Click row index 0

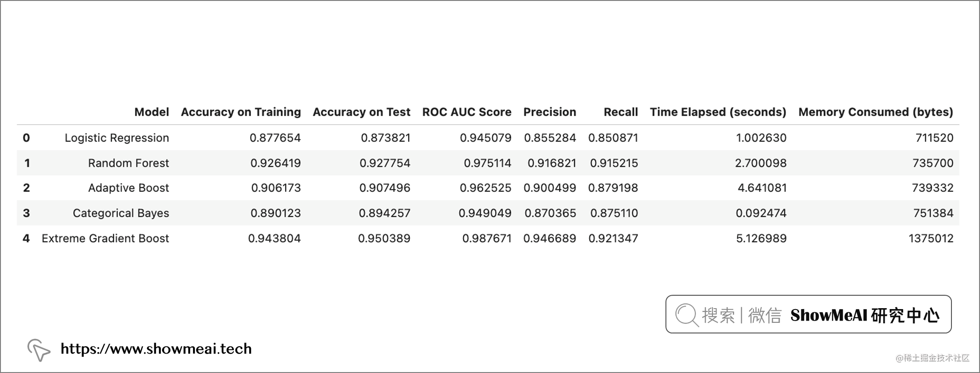(x=26, y=138)
